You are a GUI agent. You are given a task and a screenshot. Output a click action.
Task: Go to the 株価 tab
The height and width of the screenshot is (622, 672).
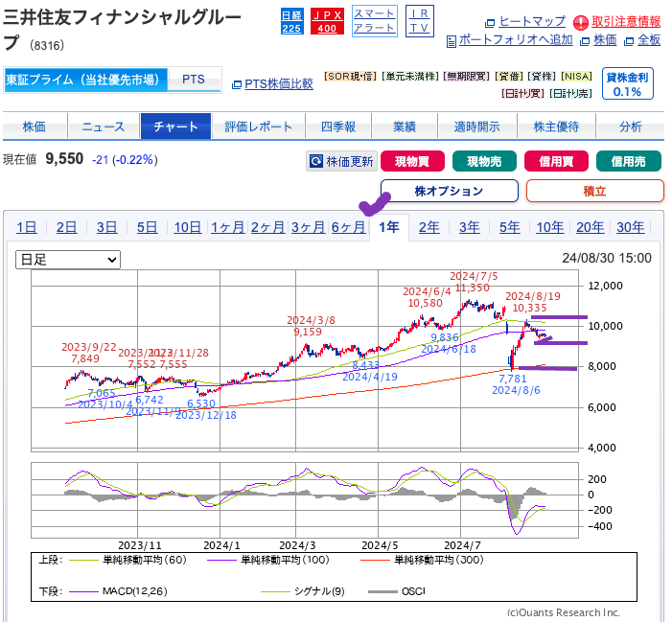click(35, 127)
